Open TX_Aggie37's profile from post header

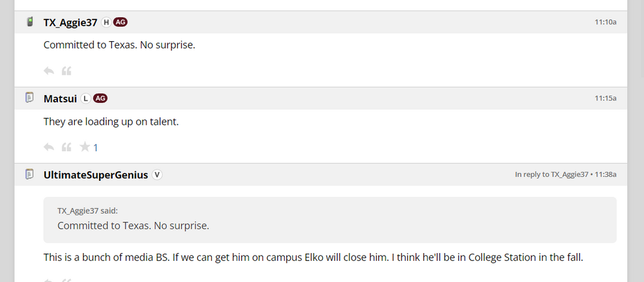70,23
